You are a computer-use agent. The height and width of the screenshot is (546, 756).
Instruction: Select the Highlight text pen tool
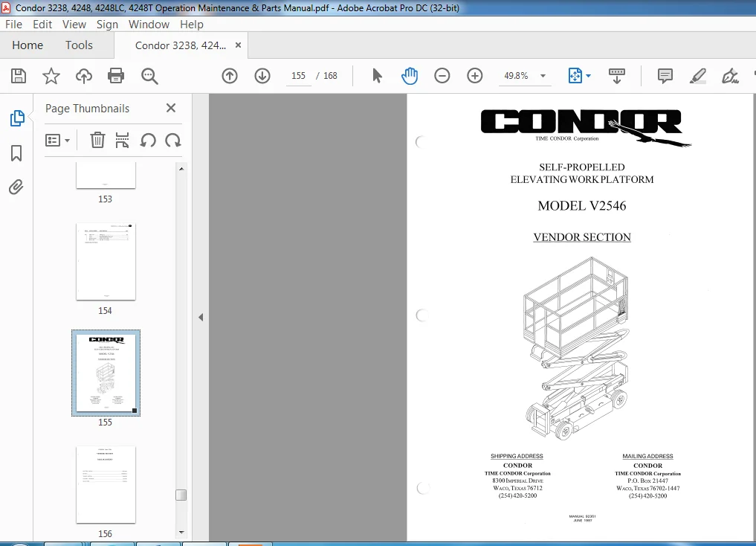point(698,76)
